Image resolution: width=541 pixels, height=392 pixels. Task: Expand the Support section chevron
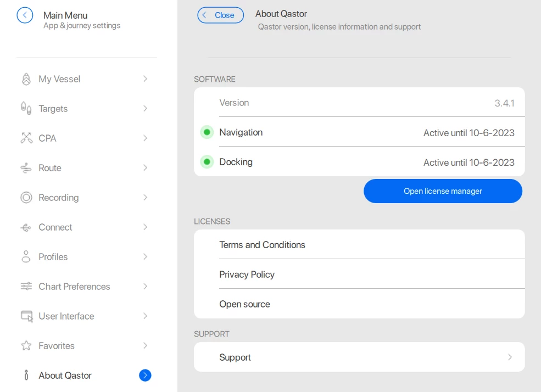pos(510,356)
